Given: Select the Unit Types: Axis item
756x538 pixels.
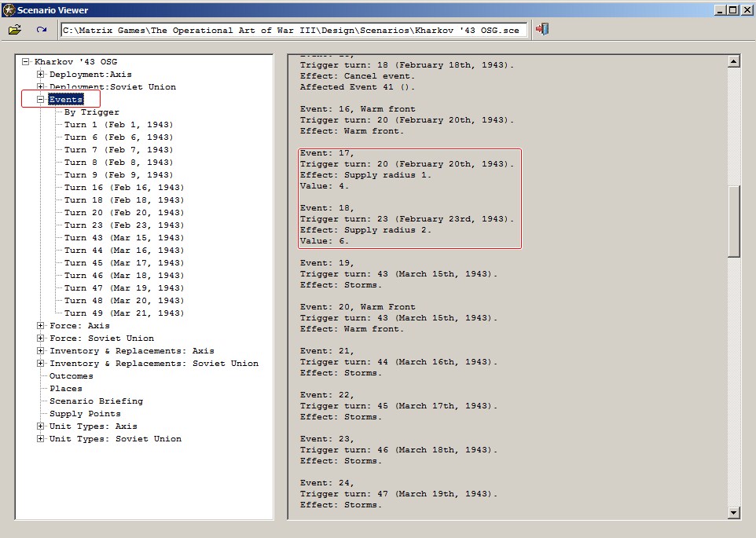Looking at the screenshot, I should coord(94,426).
